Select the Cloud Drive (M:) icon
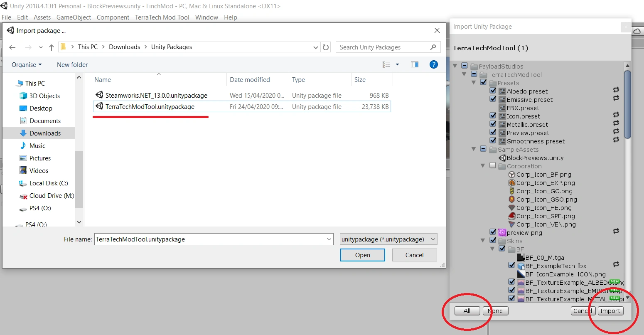 23,196
